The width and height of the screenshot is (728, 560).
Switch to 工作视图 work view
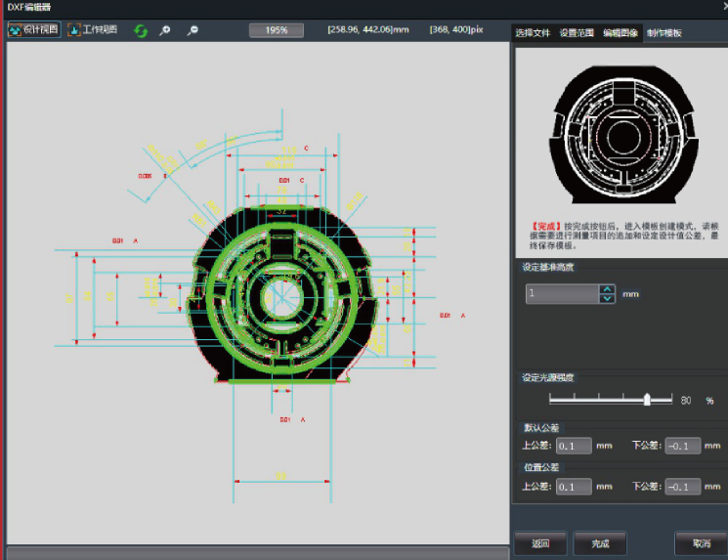[x=93, y=30]
